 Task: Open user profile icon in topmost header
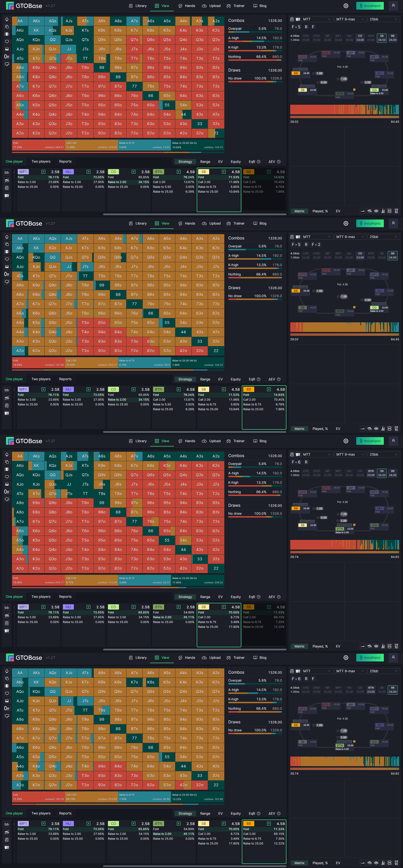click(393, 6)
